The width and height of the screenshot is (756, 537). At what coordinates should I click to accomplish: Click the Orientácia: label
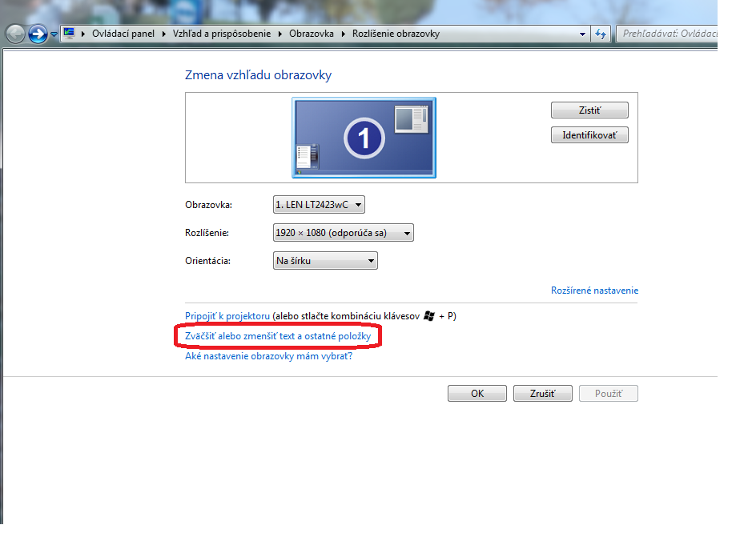click(x=207, y=261)
